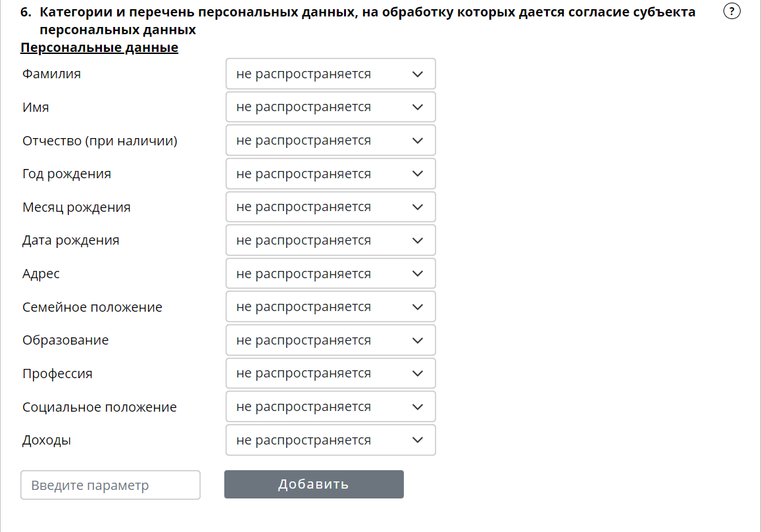The height and width of the screenshot is (532, 761).
Task: Expand the Год рождения dropdown
Action: point(330,174)
